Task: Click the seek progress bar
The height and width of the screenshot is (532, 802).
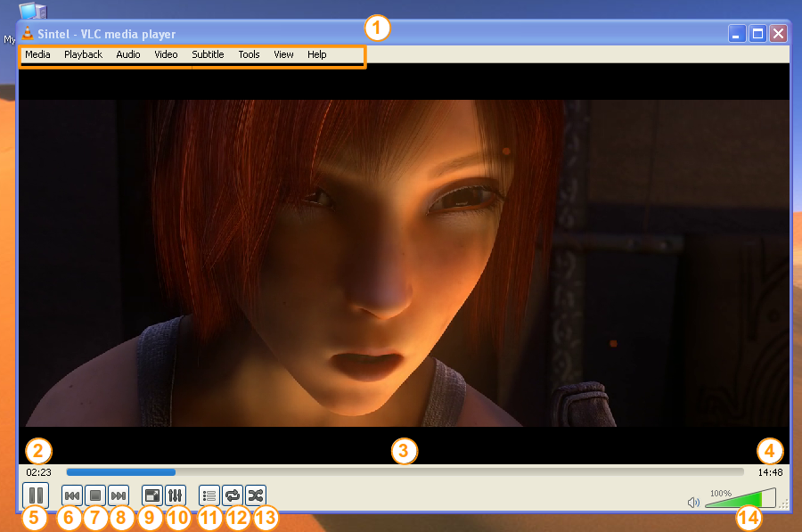Action: 405,472
